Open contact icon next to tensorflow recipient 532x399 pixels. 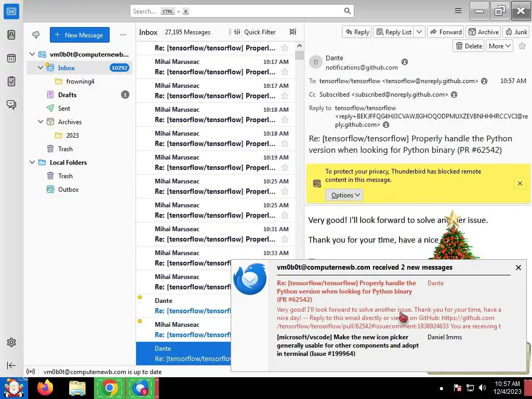click(485, 81)
